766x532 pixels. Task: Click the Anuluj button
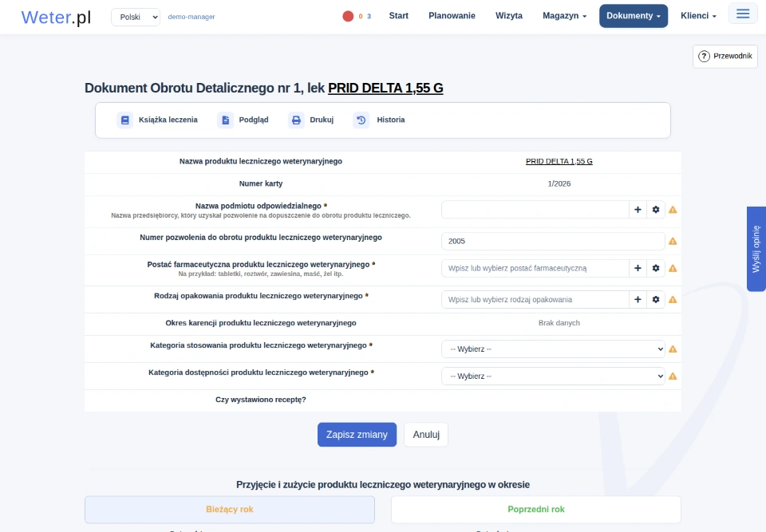click(426, 435)
